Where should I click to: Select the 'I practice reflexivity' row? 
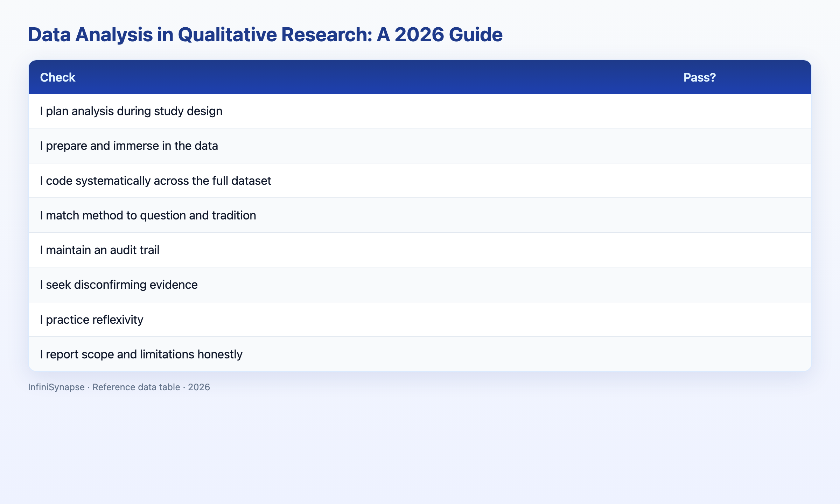point(420,320)
